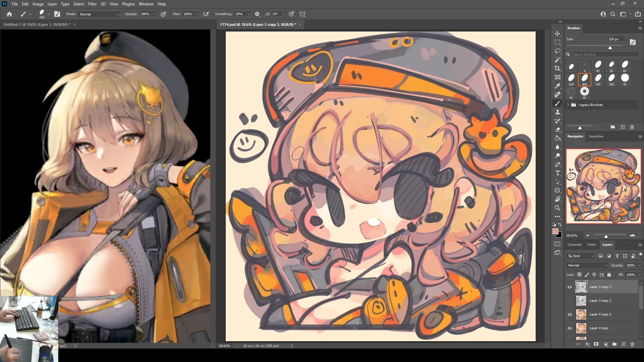This screenshot has height=362, width=644.
Task: Toggle lock all padlock icon
Action: point(609,275)
